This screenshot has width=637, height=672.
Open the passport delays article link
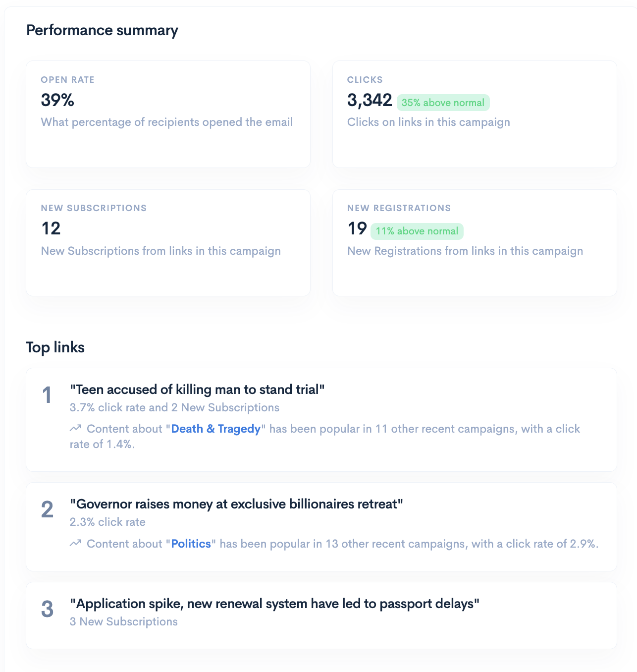coord(274,604)
